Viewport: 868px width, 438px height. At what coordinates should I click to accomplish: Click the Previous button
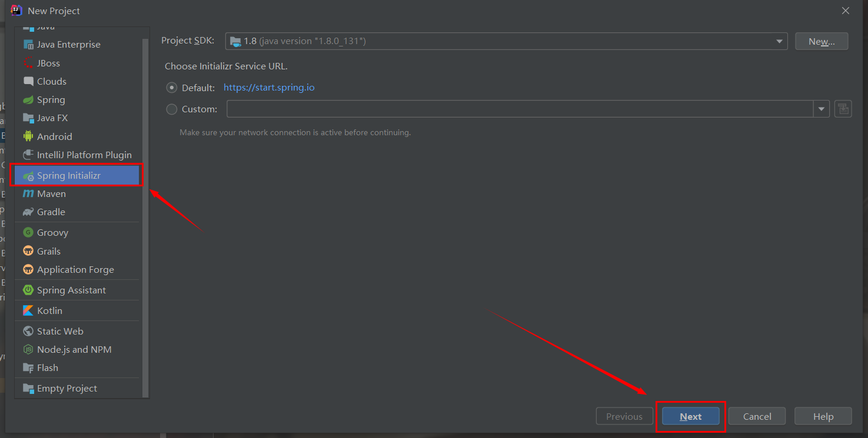(x=624, y=416)
